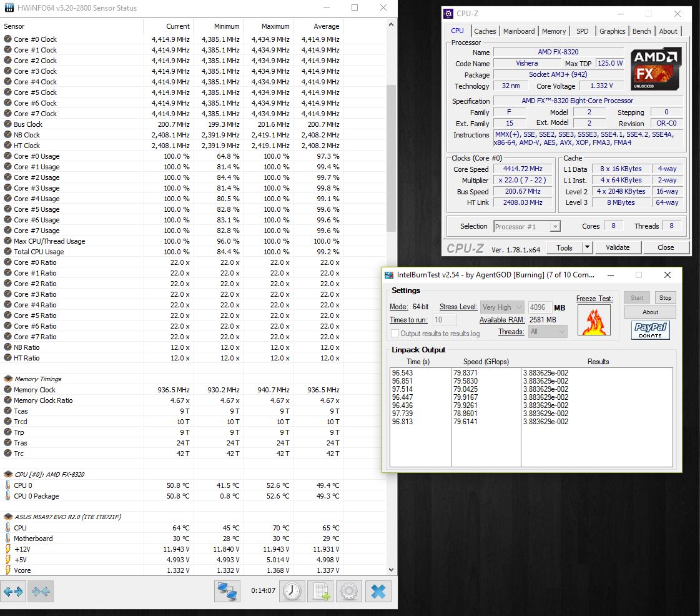Click the Motherboard thermometer icon
This screenshot has height=616, width=700.
point(7,539)
